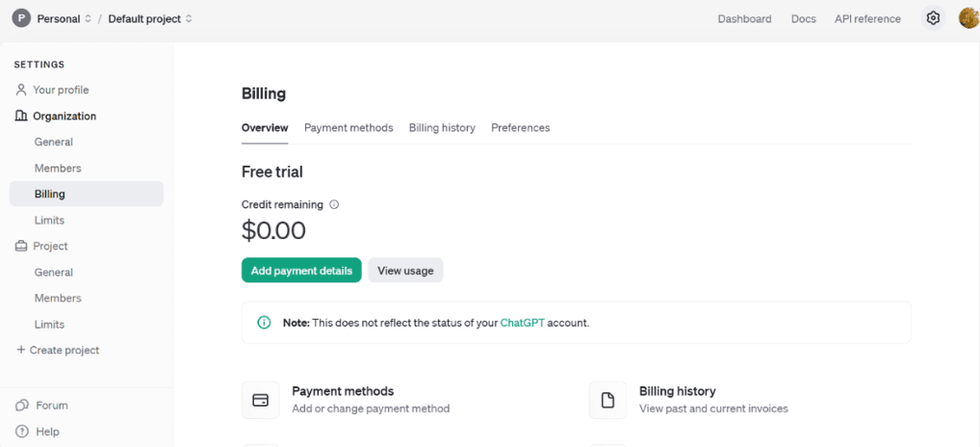This screenshot has height=447, width=980.
Task: Click the Personal organization 'P' badge
Action: coord(21,18)
